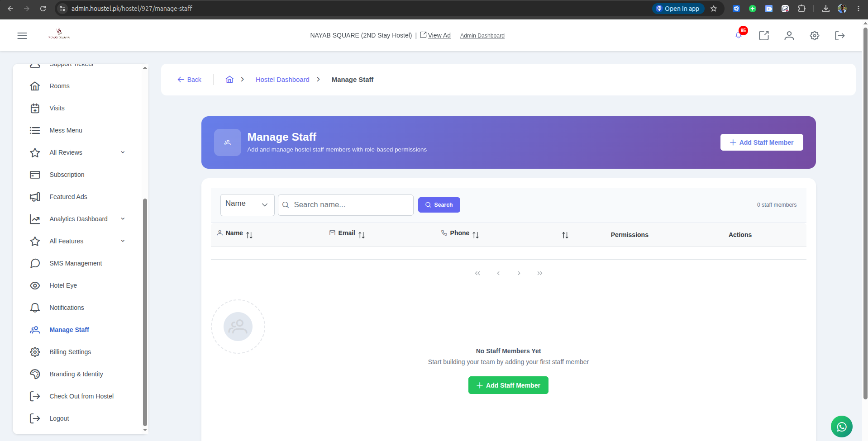Click the purple Search button
This screenshot has height=441, width=868.
point(439,205)
